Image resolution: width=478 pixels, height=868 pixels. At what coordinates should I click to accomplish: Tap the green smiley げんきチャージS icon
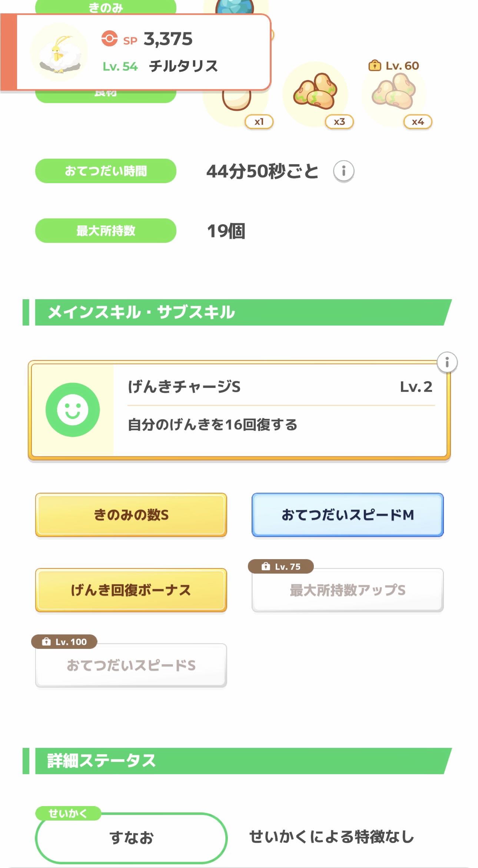coord(73,410)
